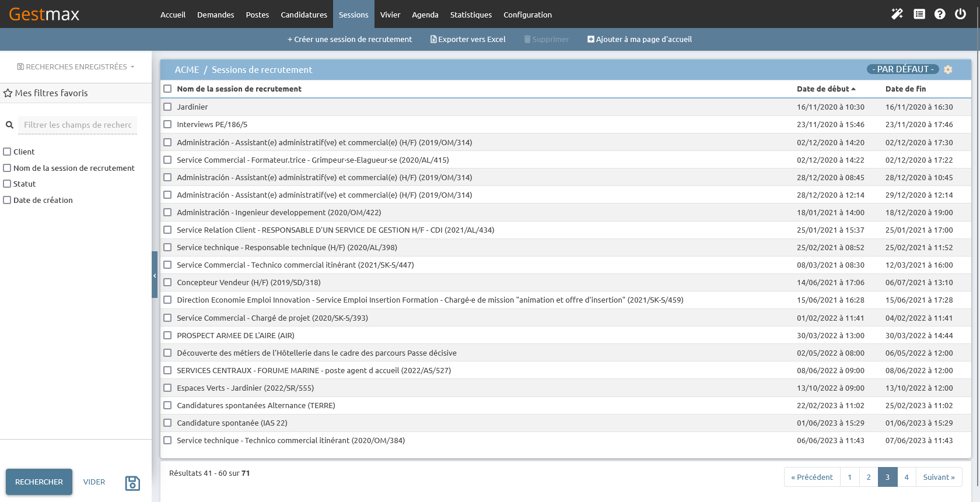The width and height of the screenshot is (980, 502).
Task: Sort by Date de début column
Action: [x=826, y=89]
